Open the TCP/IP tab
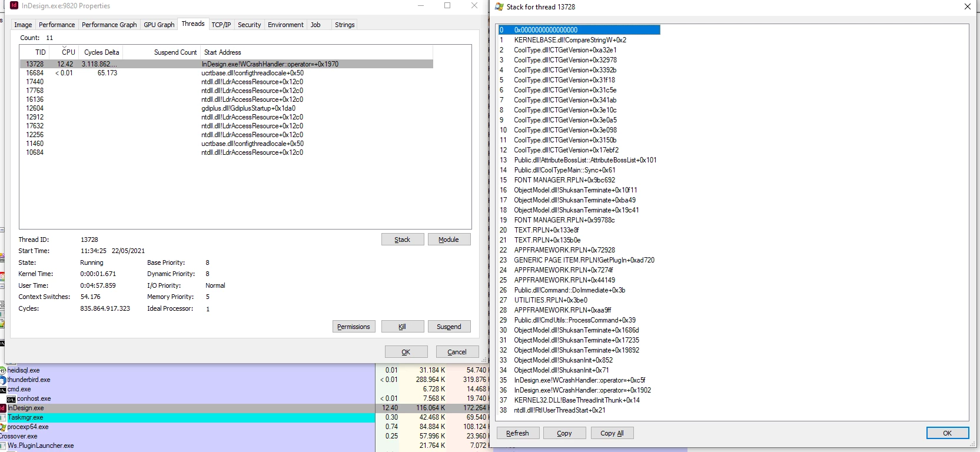This screenshot has width=980, height=452. point(221,25)
